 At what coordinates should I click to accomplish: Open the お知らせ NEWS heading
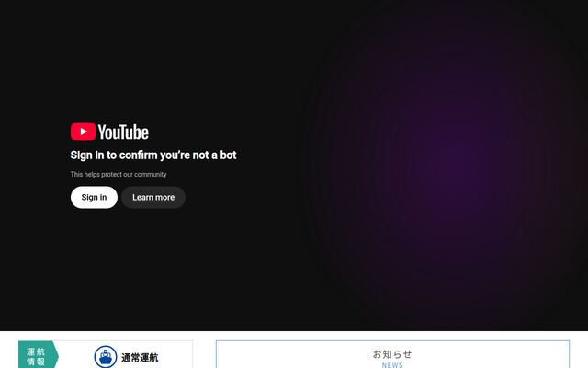pyautogui.click(x=392, y=358)
